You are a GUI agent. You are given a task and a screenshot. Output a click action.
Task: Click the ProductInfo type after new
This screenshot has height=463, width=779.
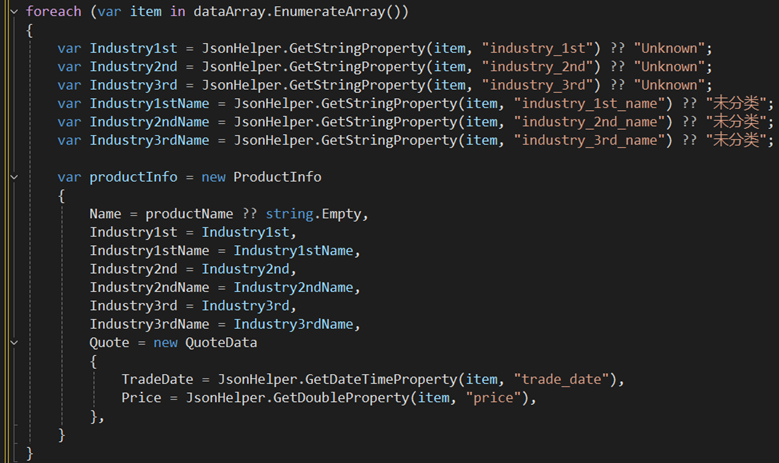coord(277,177)
